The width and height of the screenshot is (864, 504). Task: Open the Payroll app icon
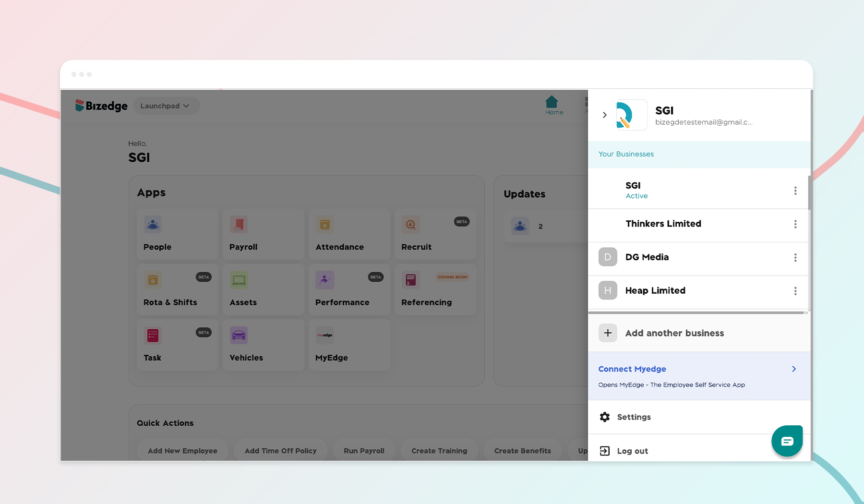[x=239, y=224]
